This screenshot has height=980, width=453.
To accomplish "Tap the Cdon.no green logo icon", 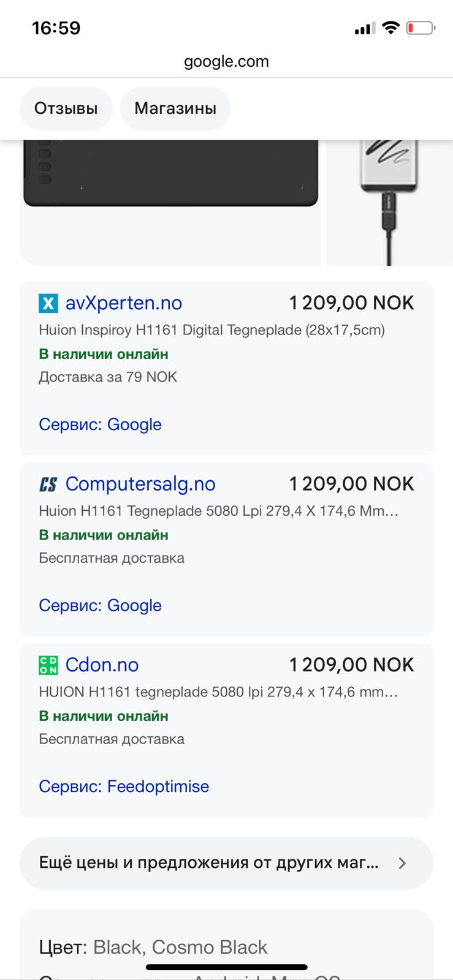I will click(48, 665).
